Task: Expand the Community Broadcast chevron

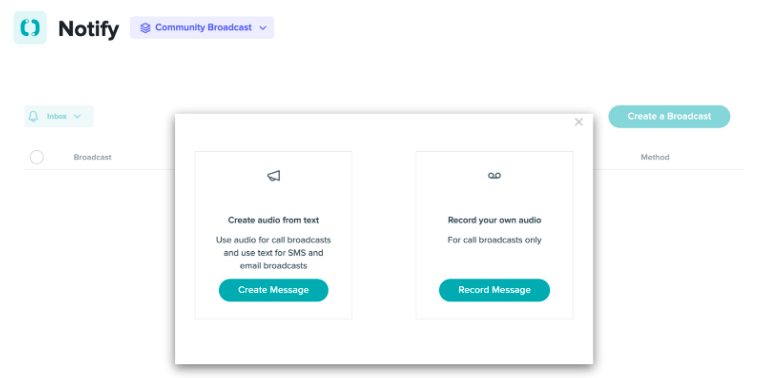Action: 263,28
